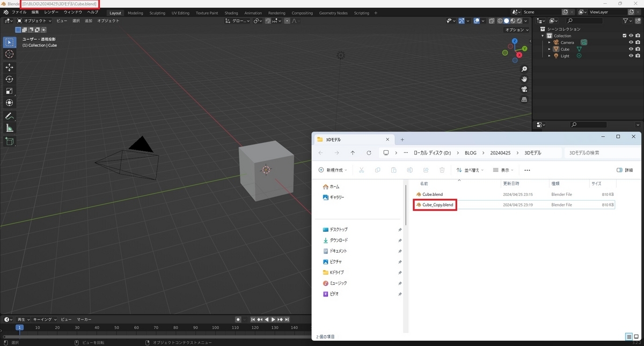The image size is (644, 346).
Task: Disable Cube in renders via camera icon
Action: pyautogui.click(x=638, y=49)
